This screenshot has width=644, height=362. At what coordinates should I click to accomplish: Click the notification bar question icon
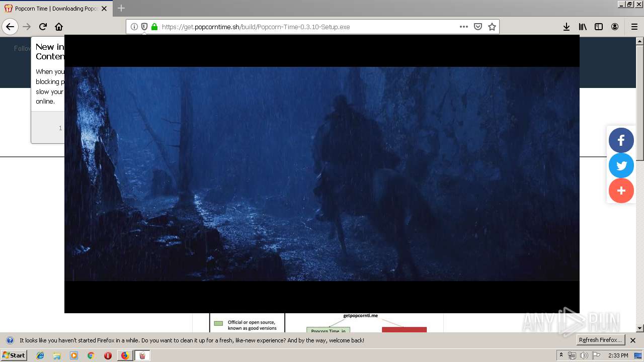10,340
